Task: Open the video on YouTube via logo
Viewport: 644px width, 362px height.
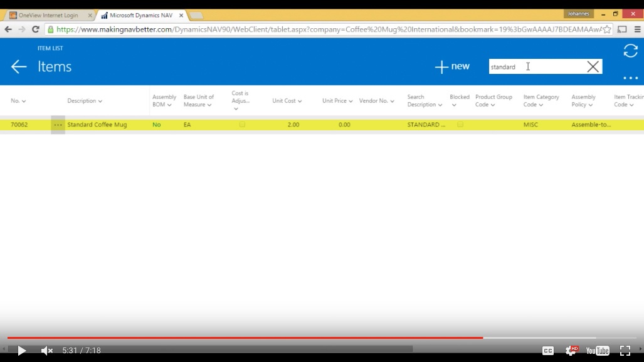Action: [x=598, y=351]
